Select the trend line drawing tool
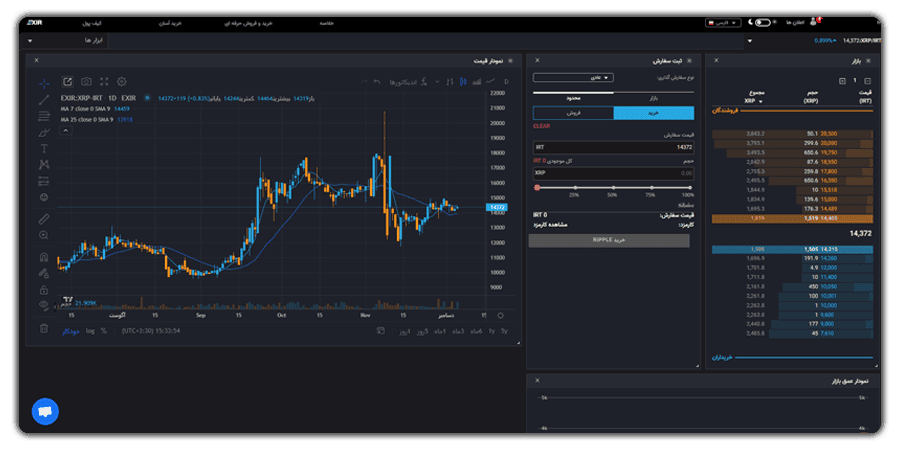 44,99
